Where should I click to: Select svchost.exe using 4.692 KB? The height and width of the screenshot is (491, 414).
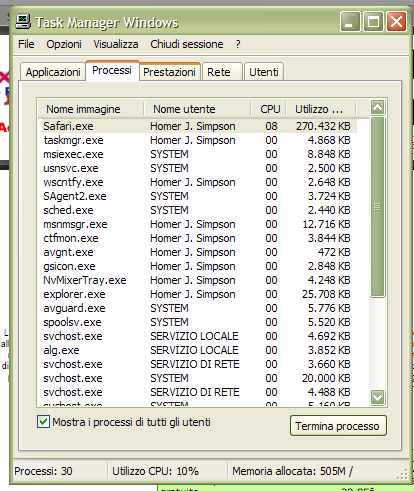tap(199, 336)
